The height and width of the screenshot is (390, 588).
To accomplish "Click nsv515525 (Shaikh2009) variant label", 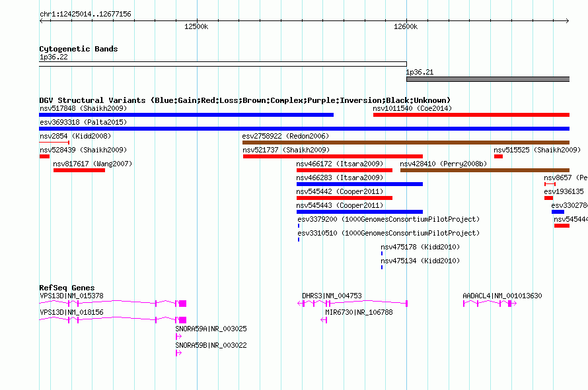I will point(537,150).
